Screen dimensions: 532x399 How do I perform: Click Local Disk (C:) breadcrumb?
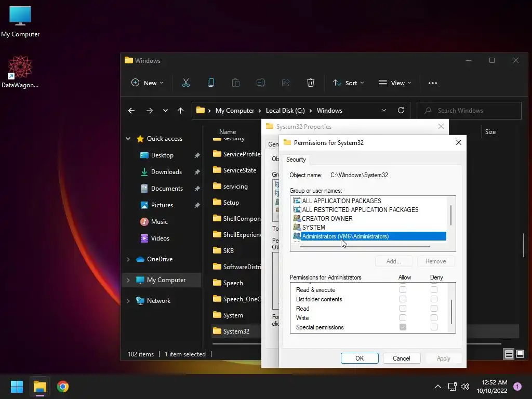tap(285, 111)
